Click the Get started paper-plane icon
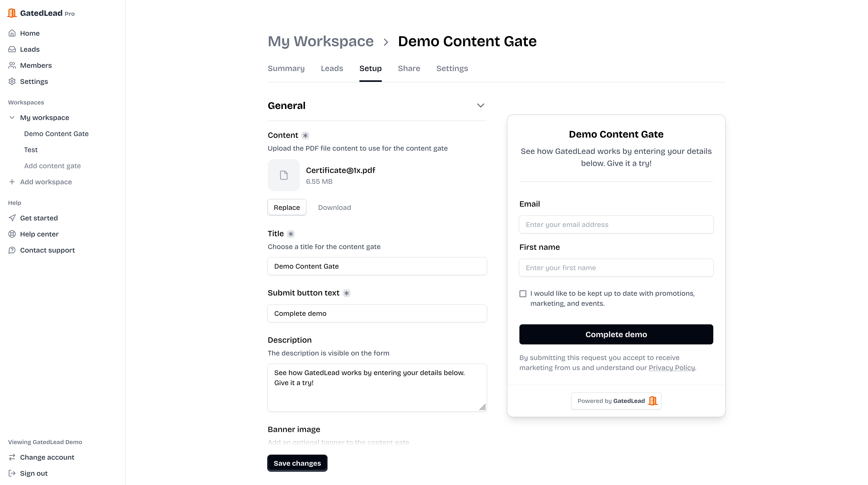868x485 pixels. 12,218
